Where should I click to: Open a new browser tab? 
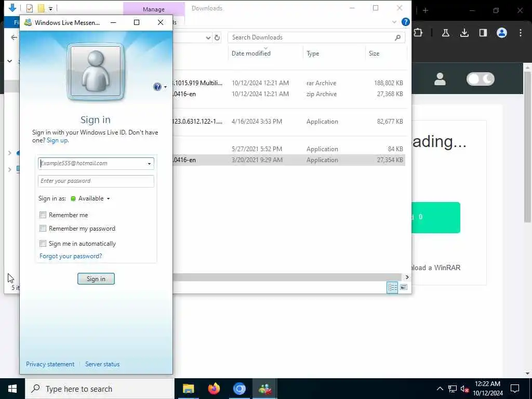point(425,10)
